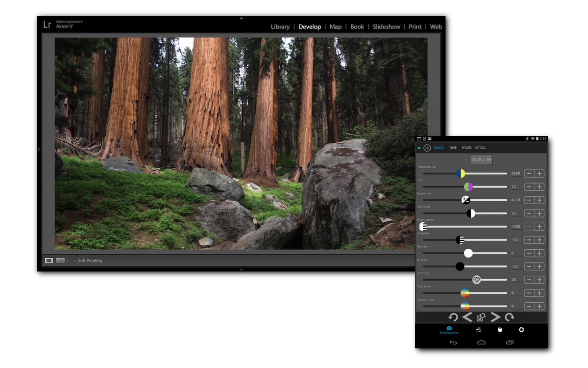Switch to the Library module
The width and height of the screenshot is (588, 368).
point(280,26)
